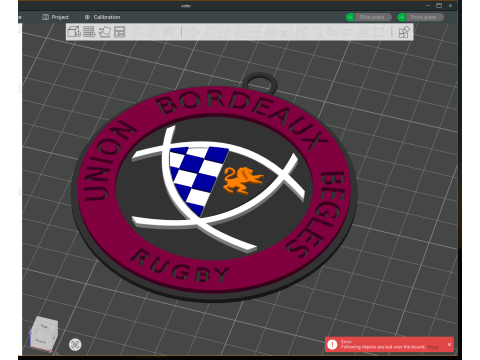Click the Slice plate button
The image size is (480, 360).
[x=373, y=17]
